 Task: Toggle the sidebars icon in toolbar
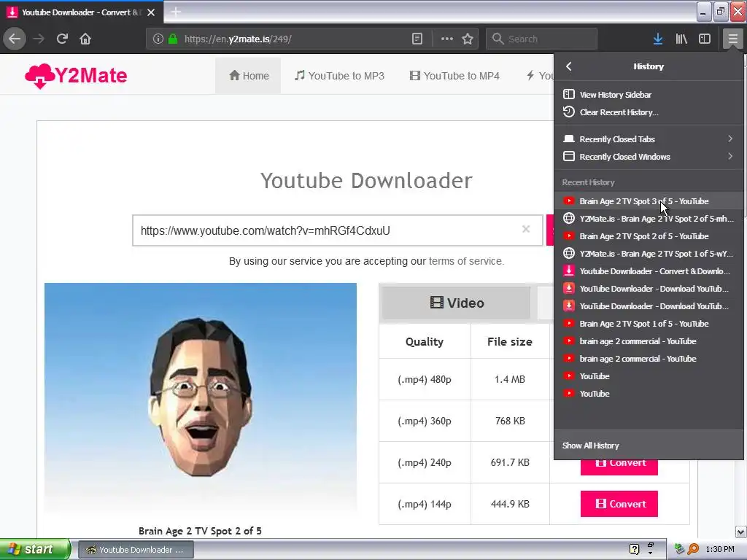[x=705, y=39]
